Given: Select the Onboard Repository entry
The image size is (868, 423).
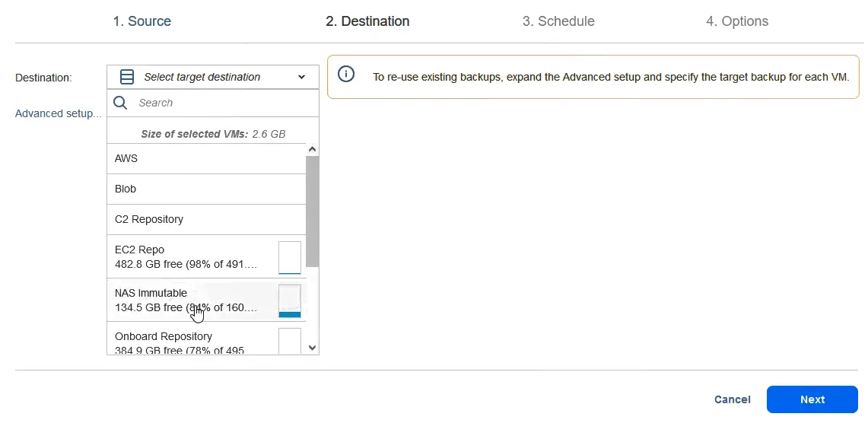Looking at the screenshot, I should click(x=206, y=339).
